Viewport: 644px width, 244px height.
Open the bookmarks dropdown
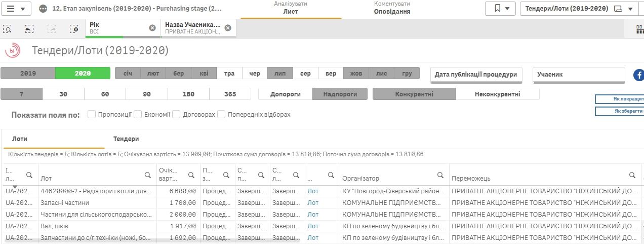pyautogui.click(x=500, y=9)
